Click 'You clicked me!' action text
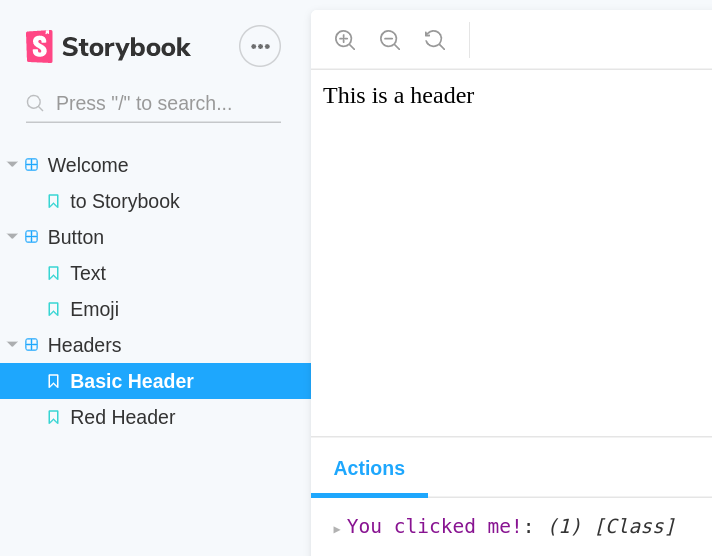Screen dimensions: 712x556 click(x=435, y=526)
